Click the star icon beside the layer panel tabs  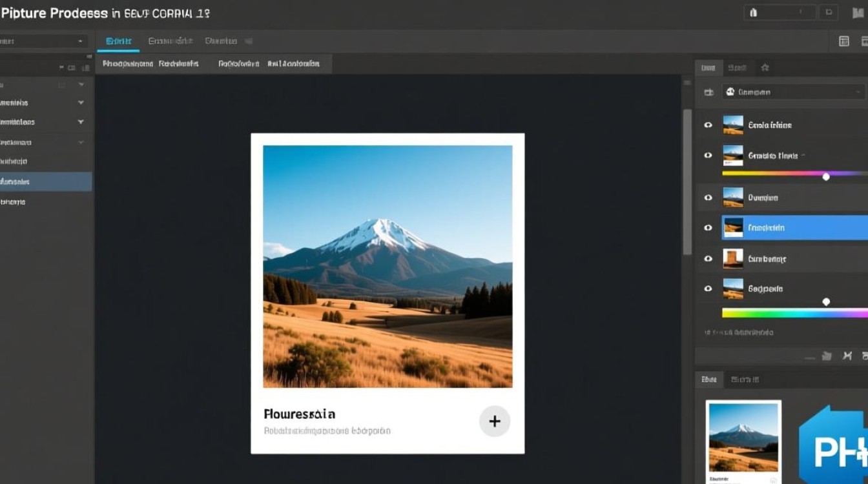click(x=765, y=67)
